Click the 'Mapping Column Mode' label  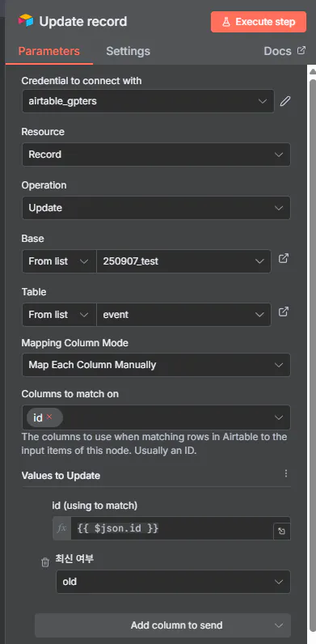point(74,342)
